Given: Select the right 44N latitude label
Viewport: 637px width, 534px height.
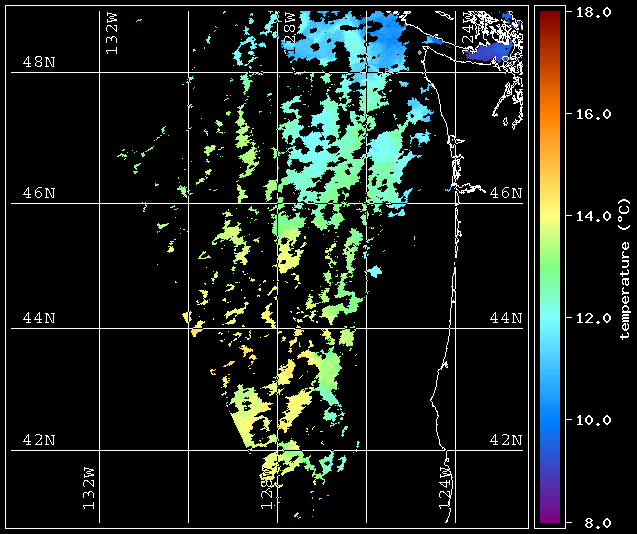Looking at the screenshot, I should coord(506,318).
